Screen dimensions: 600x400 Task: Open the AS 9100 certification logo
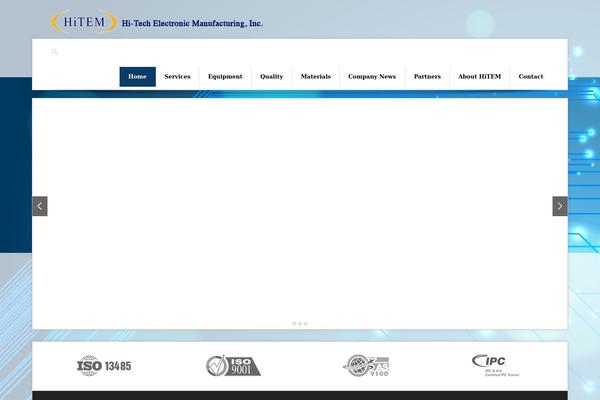point(366,366)
